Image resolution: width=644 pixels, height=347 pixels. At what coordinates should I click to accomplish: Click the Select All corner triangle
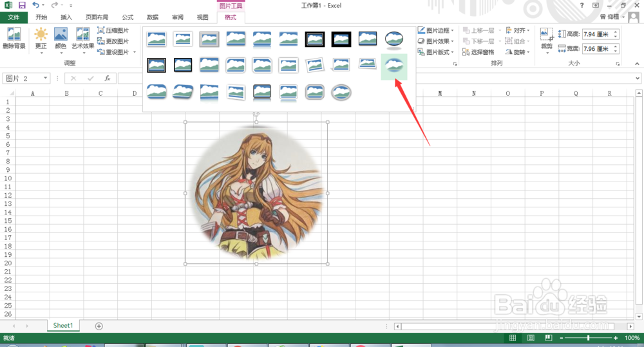[x=11, y=93]
